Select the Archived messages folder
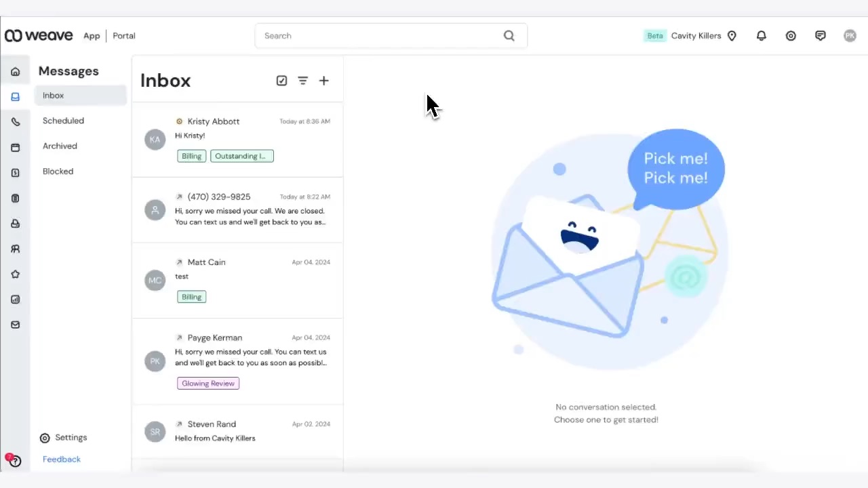 point(60,146)
